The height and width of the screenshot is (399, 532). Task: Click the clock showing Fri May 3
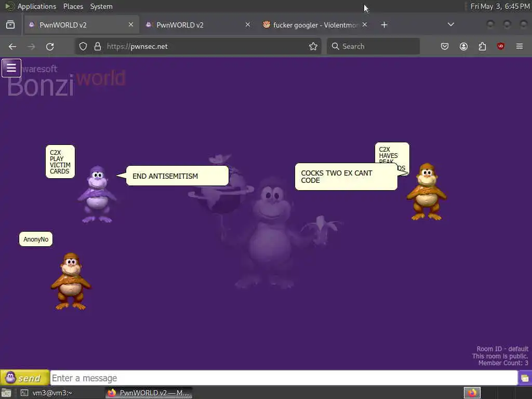coord(500,6)
